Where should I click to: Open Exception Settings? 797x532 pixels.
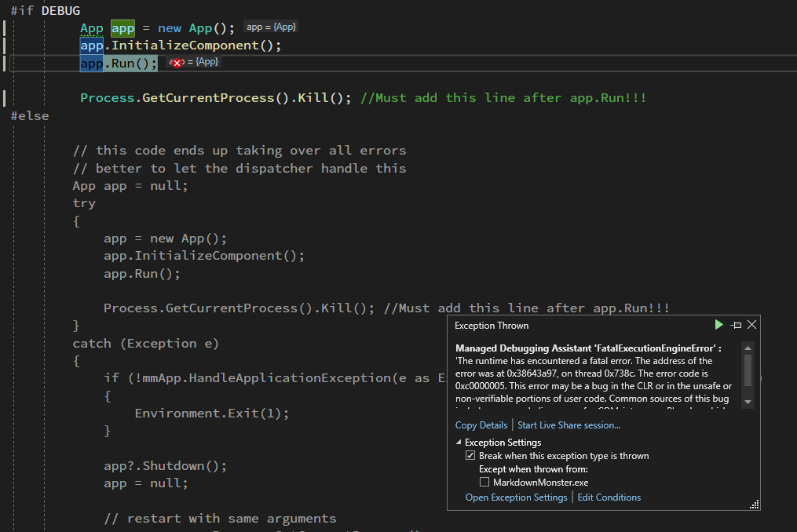point(515,497)
